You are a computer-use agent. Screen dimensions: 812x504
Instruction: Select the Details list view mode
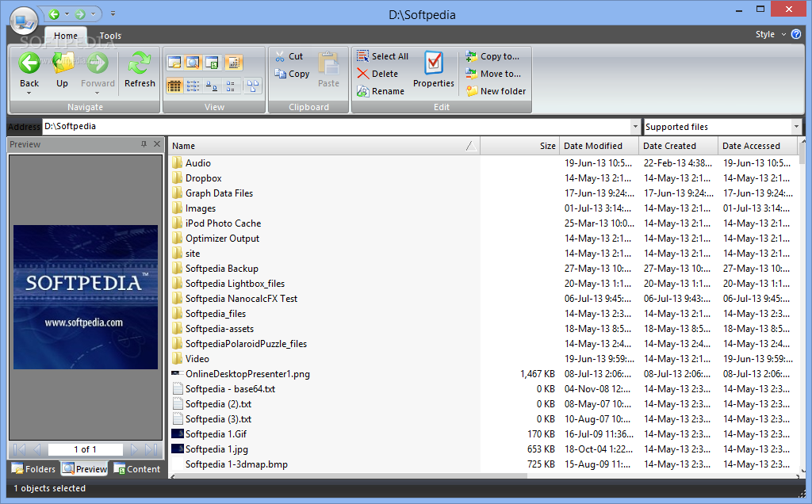pyautogui.click(x=174, y=86)
